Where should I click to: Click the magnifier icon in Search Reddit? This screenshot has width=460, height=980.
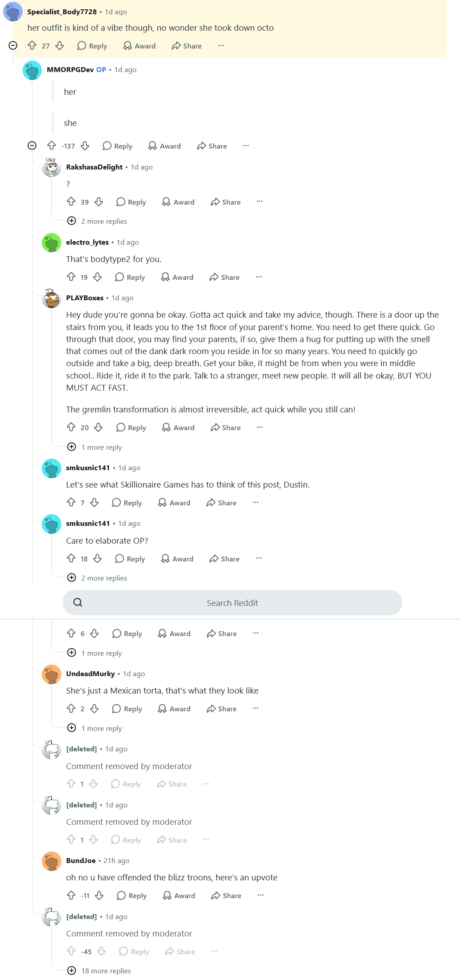pyautogui.click(x=78, y=602)
